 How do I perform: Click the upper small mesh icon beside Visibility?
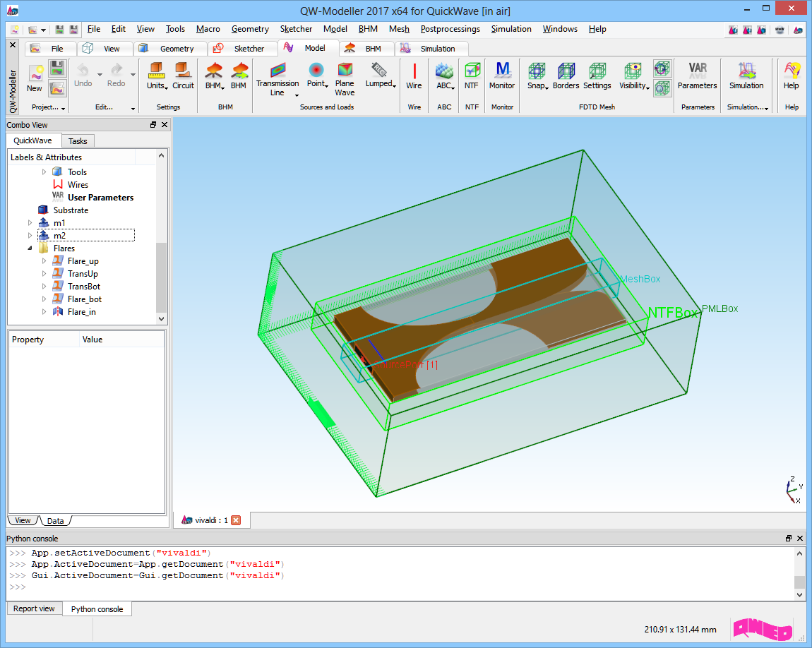click(x=662, y=68)
